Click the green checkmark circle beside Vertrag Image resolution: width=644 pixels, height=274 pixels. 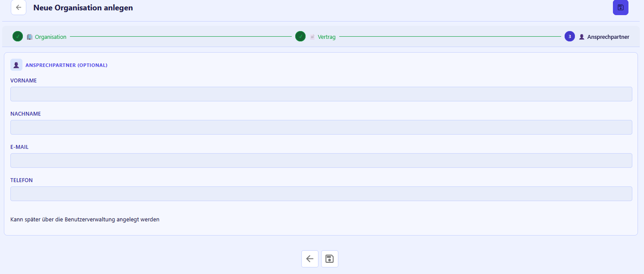click(x=301, y=37)
